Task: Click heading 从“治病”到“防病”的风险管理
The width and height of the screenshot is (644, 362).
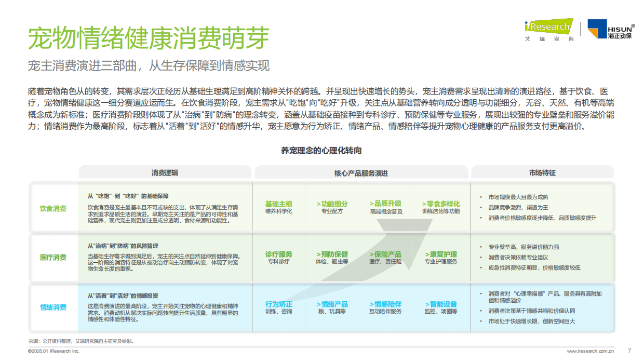Action: 123,246
